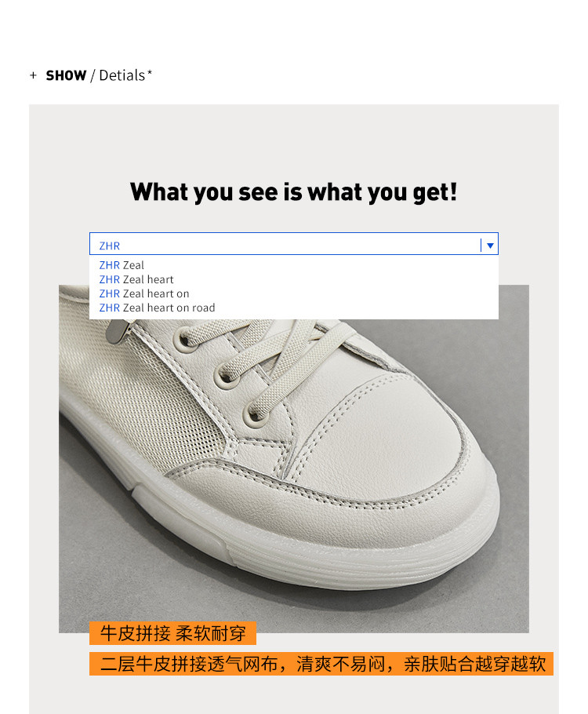Click the bold SHOW heading text
Screen dimensions: 588x714
[x=66, y=75]
